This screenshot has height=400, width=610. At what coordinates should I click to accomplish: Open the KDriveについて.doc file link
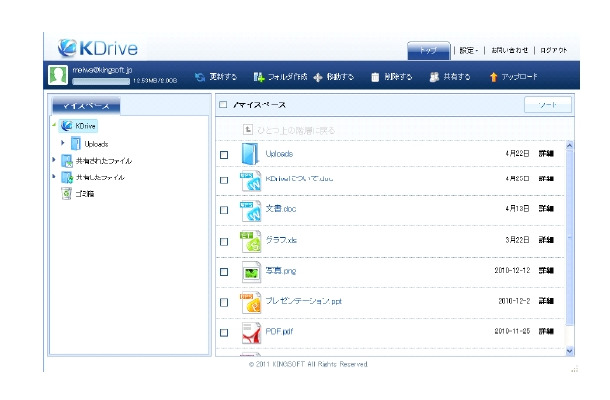[299, 179]
